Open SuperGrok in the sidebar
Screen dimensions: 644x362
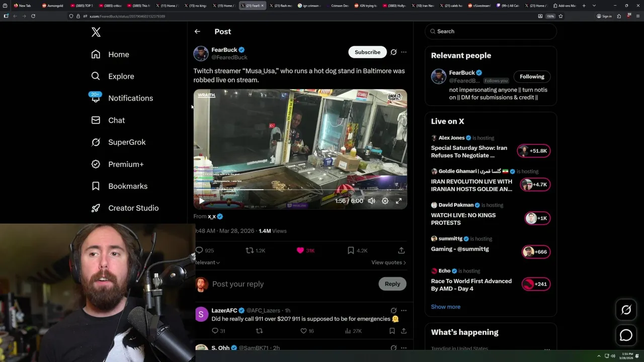click(x=118, y=142)
